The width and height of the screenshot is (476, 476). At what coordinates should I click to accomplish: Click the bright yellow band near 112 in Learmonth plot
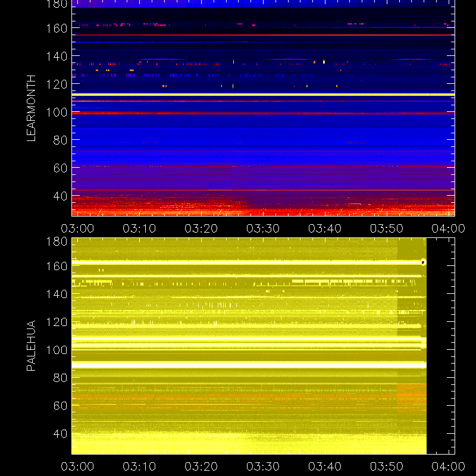click(263, 95)
